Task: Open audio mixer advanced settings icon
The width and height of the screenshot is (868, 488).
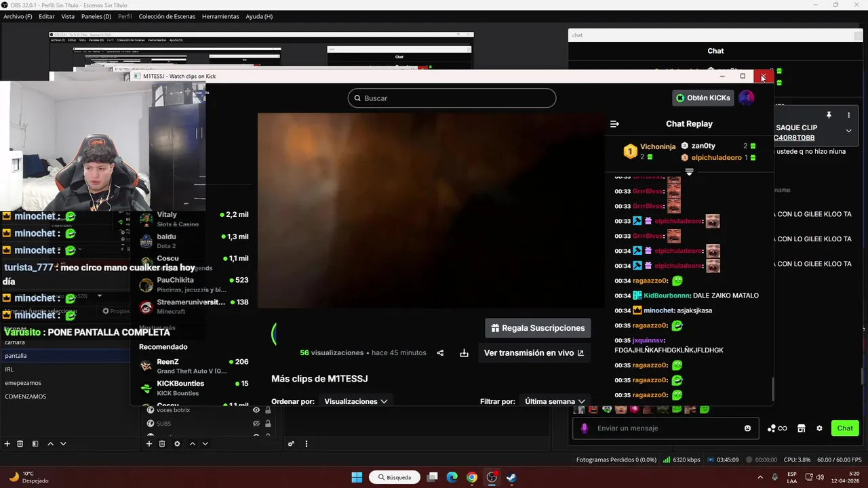Action: (291, 444)
